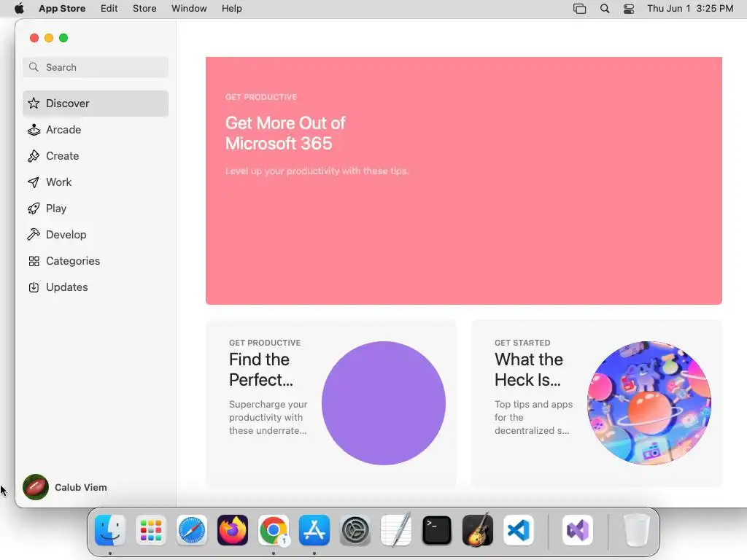Image resolution: width=747 pixels, height=560 pixels.
Task: Open the Help menu
Action: tap(231, 9)
